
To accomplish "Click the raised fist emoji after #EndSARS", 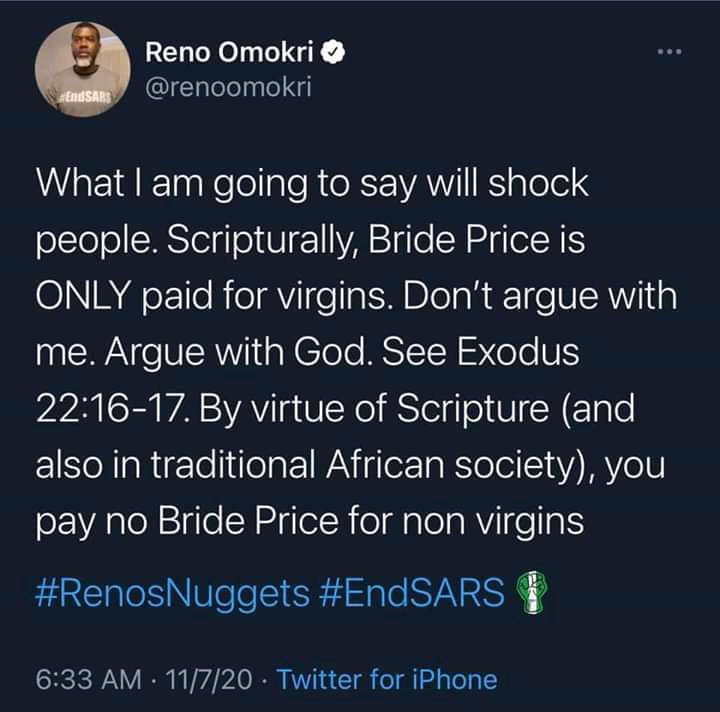I will coord(532,592).
